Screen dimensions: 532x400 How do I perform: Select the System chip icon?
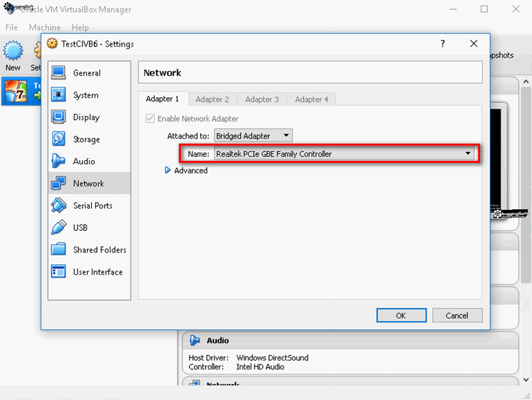58,95
